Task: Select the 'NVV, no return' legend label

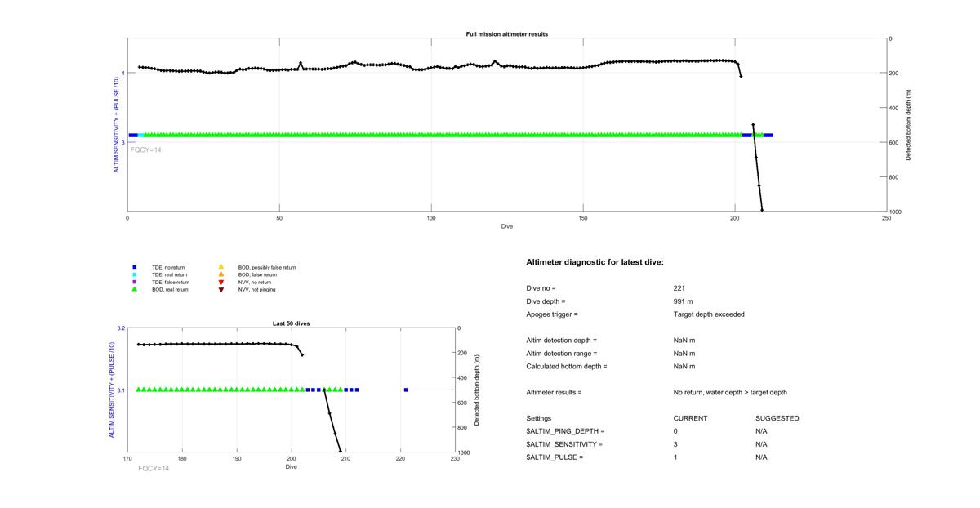Action: [x=254, y=282]
